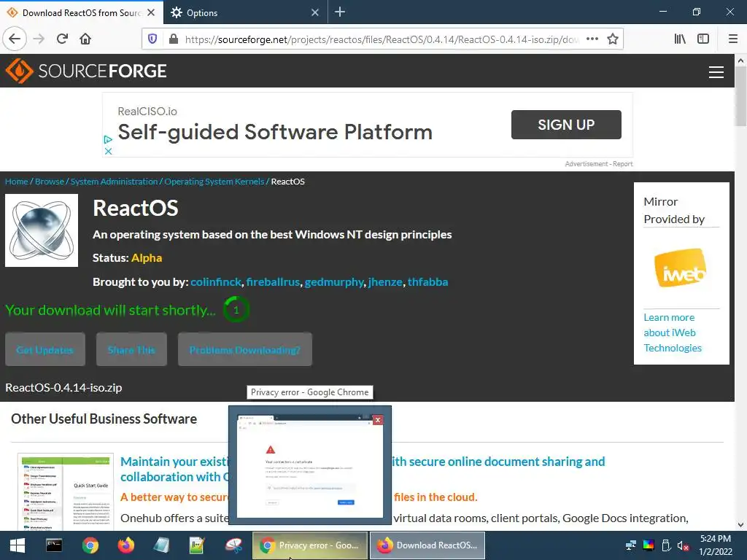The image size is (747, 560).
Task: Open the Firefox application menu
Action: (733, 39)
